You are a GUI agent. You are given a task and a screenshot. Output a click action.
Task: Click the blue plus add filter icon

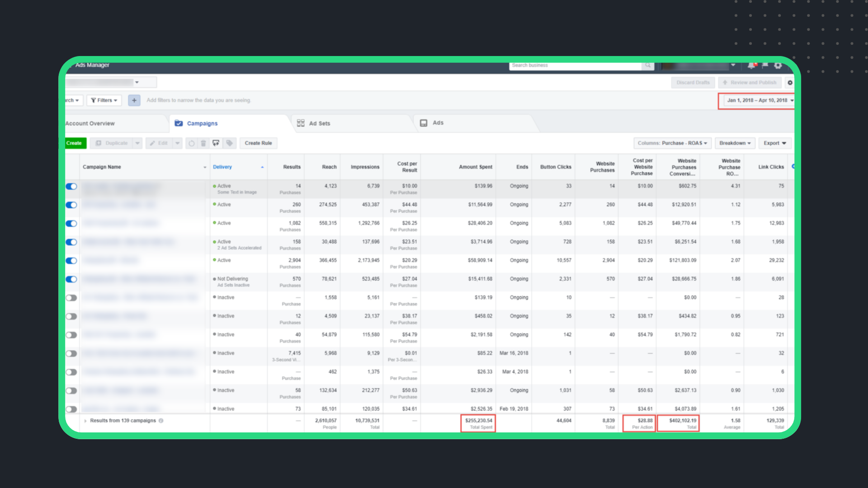click(x=134, y=100)
